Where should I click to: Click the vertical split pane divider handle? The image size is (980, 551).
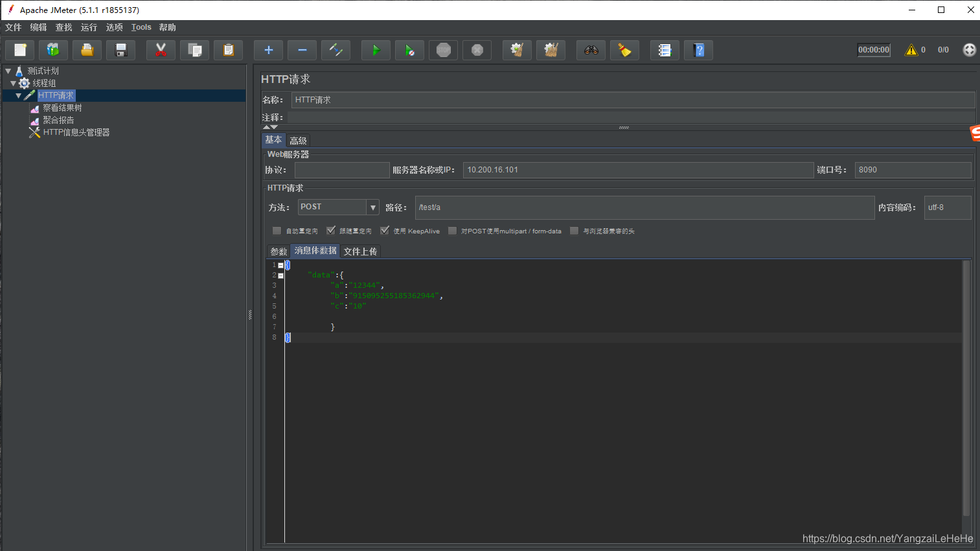250,314
